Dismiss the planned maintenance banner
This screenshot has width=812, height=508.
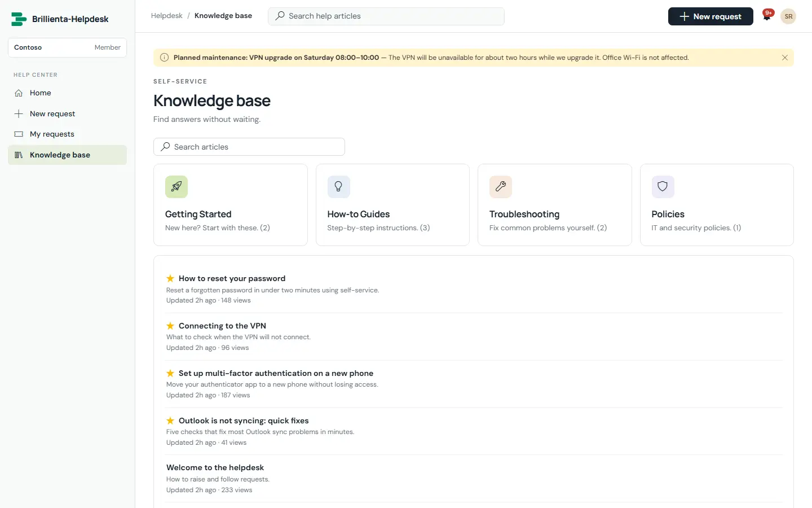point(784,58)
